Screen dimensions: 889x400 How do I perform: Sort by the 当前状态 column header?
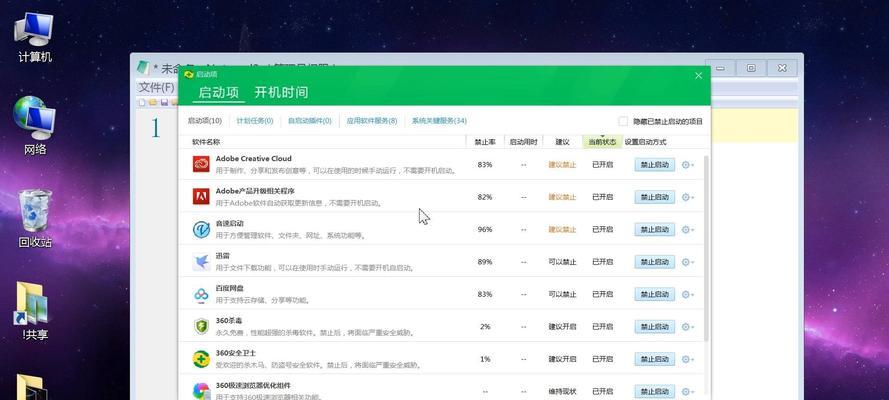[602, 142]
